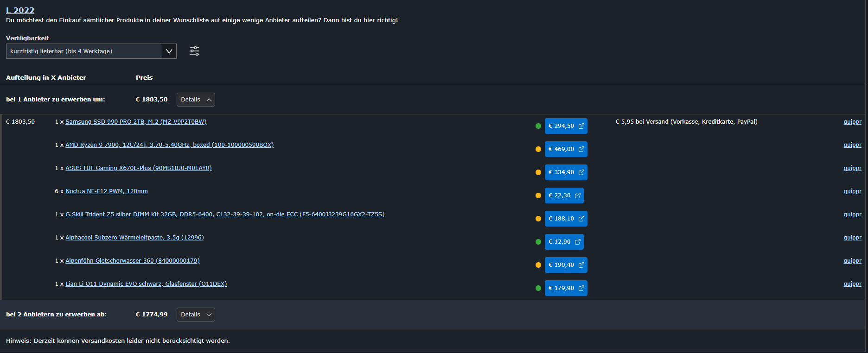Open Alphacool Subzero Wärmeleitpaste link
The height and width of the screenshot is (353, 868).
134,238
